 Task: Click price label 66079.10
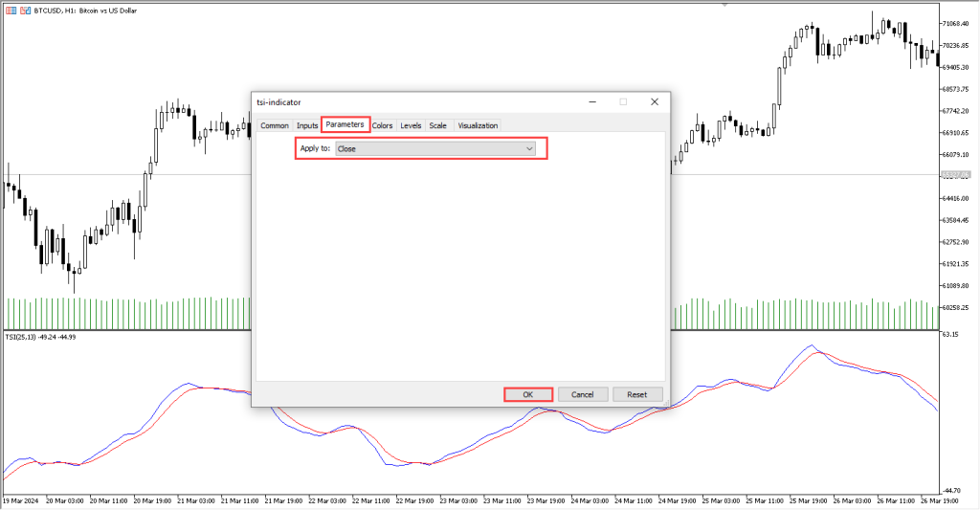[956, 155]
